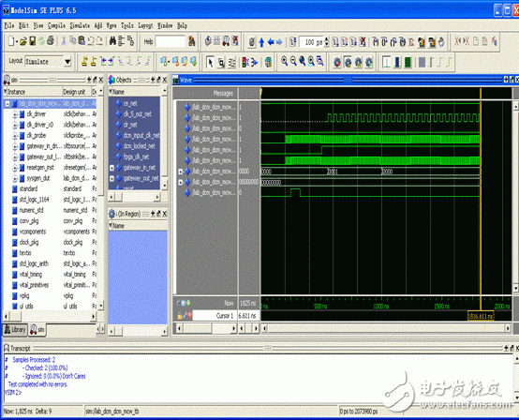This screenshot has width=519, height=420.
Task: Click the blue up arrow toolbar icon
Action: pos(261,42)
